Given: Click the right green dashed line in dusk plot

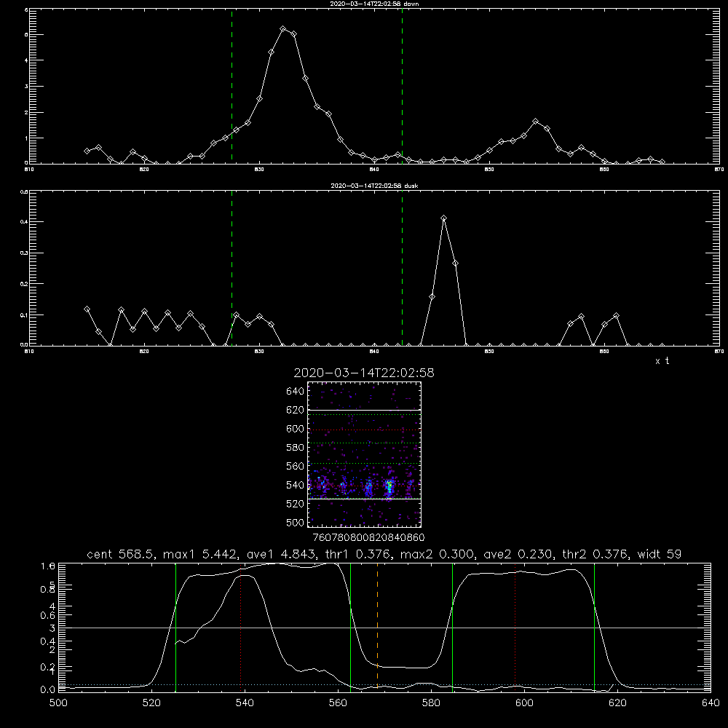Looking at the screenshot, I should point(402,268).
